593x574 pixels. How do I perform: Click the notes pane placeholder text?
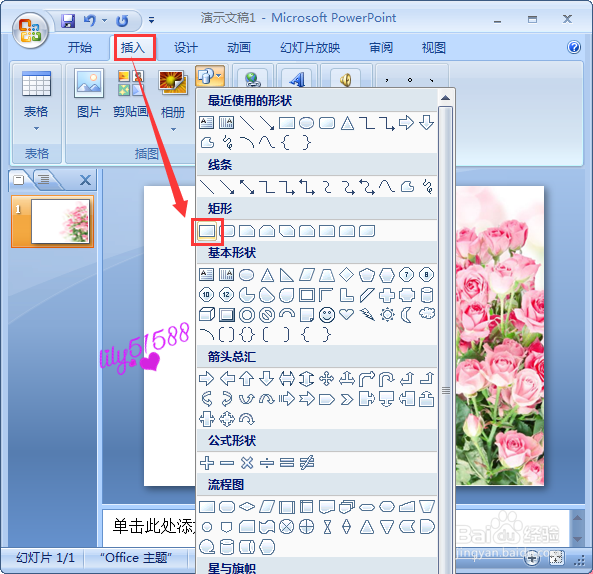(154, 526)
